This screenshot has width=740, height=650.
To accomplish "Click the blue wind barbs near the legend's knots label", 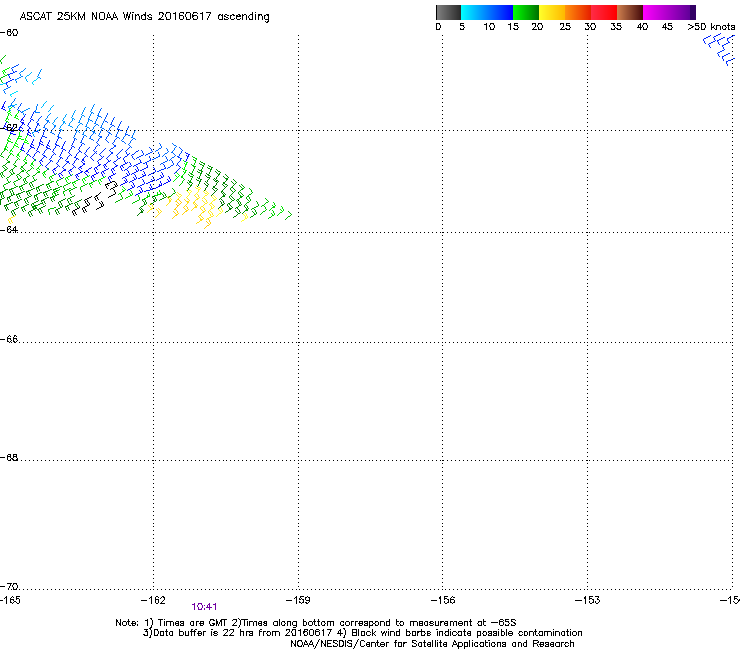I will pos(719,50).
